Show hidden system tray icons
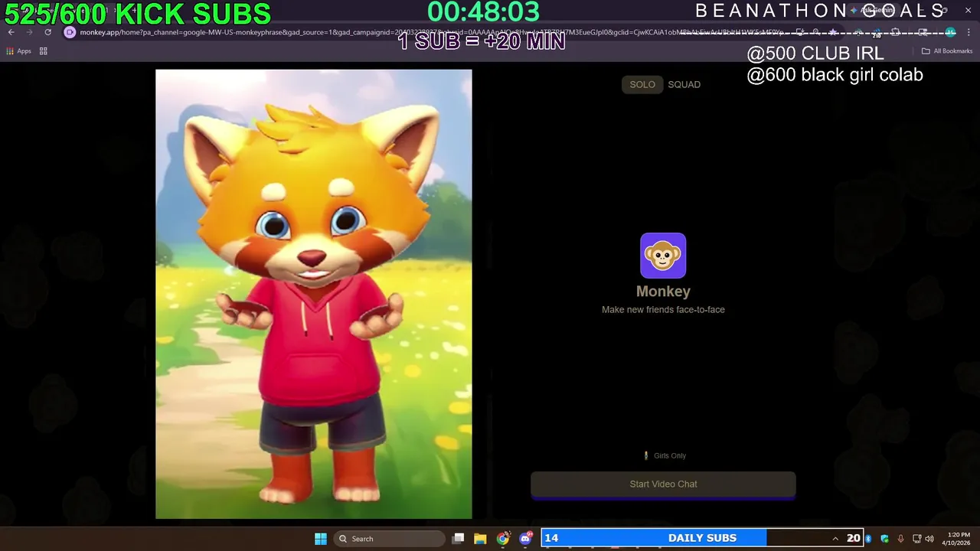980x551 pixels. (x=835, y=539)
